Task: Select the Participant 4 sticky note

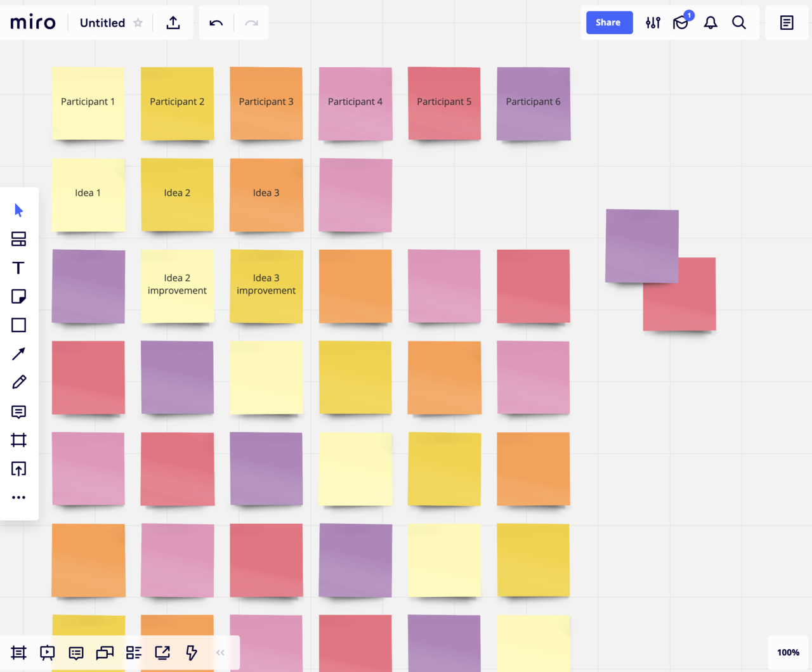Action: pos(355,103)
